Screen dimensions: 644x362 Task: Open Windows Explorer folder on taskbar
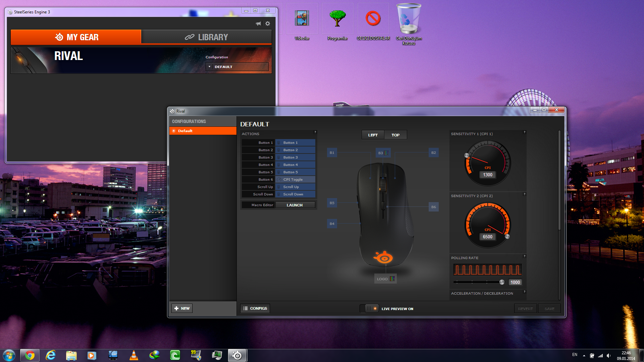click(71, 355)
